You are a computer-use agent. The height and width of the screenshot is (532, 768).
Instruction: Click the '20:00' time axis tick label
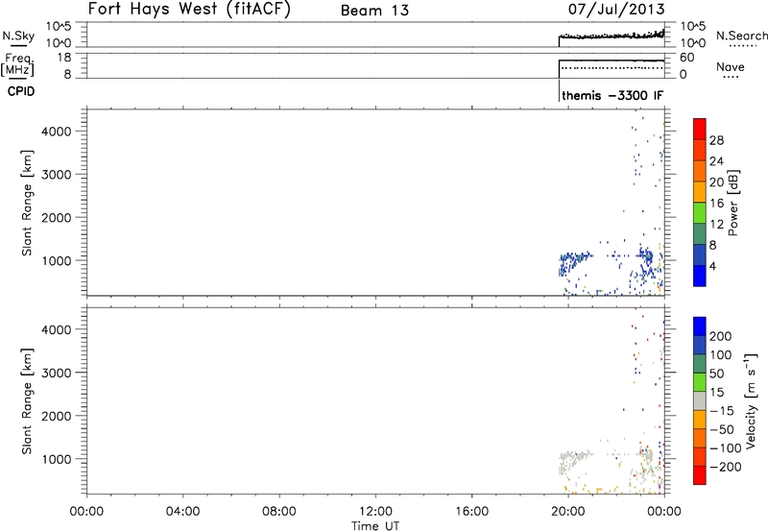pos(567,512)
